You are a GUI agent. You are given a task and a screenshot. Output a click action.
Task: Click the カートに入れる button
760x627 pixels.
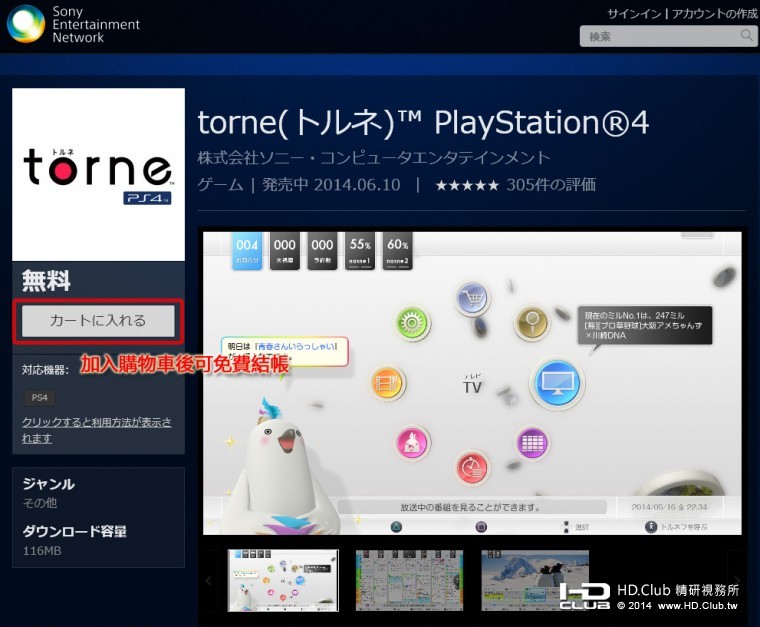[98, 320]
